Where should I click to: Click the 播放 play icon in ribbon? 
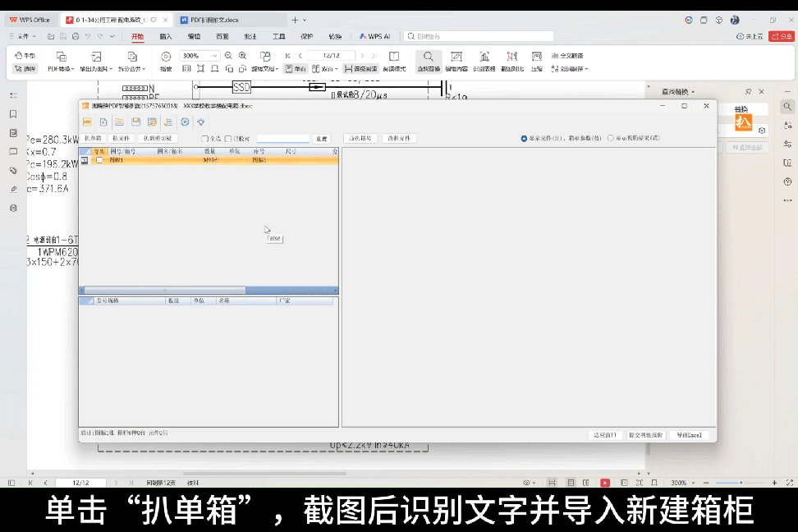point(166,57)
